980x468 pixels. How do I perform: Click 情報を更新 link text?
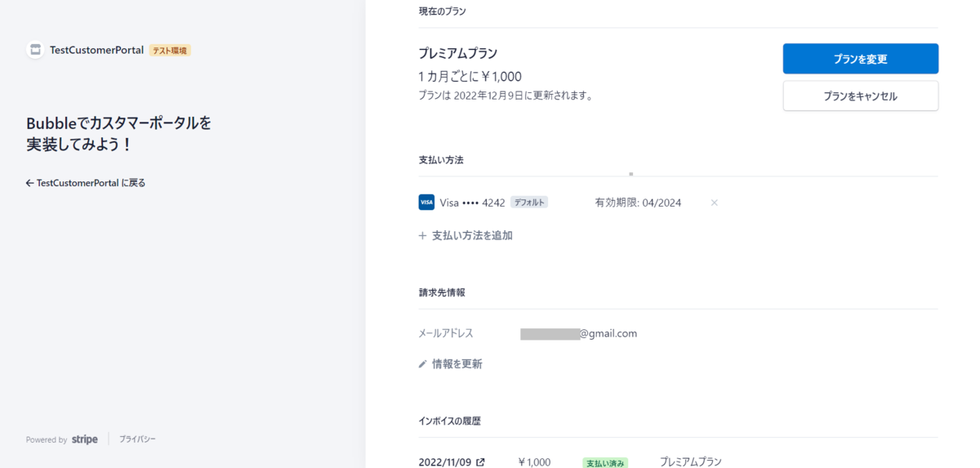457,364
